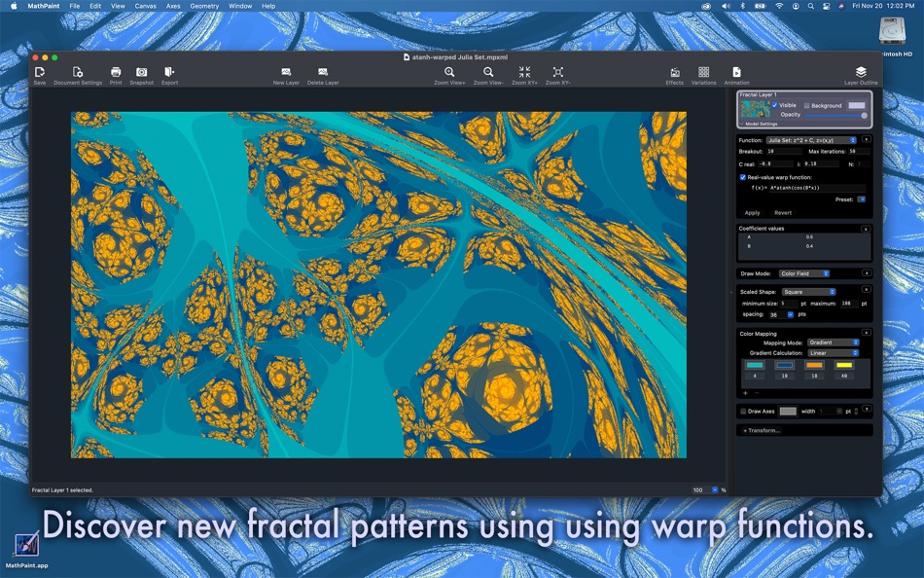Image resolution: width=924 pixels, height=578 pixels.
Task: Open the Mapping Mode dropdown
Action: pos(834,343)
